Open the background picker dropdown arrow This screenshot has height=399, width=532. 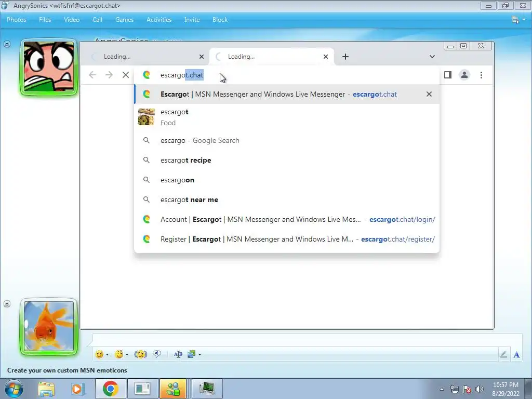(199, 354)
